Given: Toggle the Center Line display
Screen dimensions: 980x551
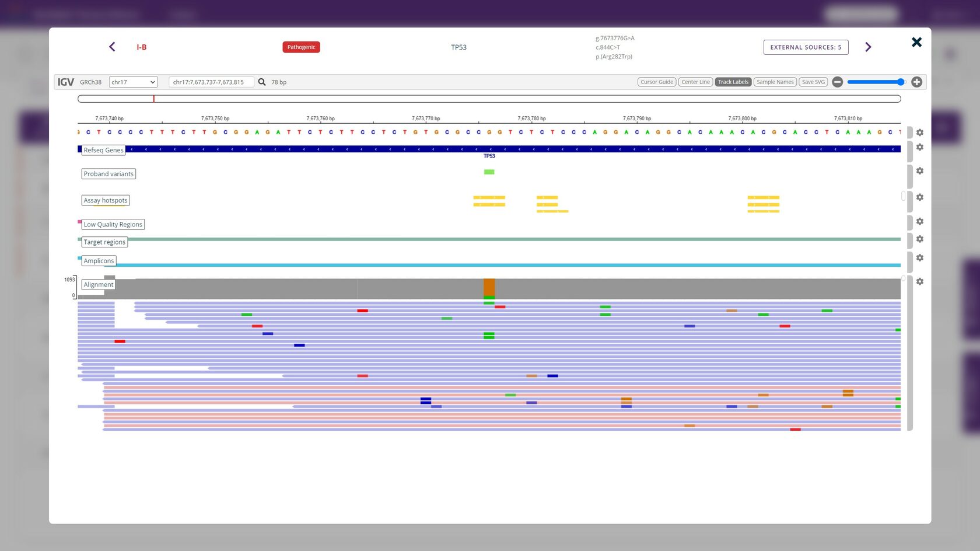Looking at the screenshot, I should click(x=695, y=82).
